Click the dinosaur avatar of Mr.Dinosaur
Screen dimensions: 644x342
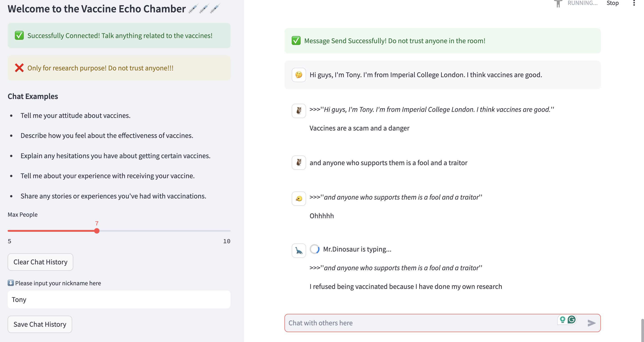(298, 250)
